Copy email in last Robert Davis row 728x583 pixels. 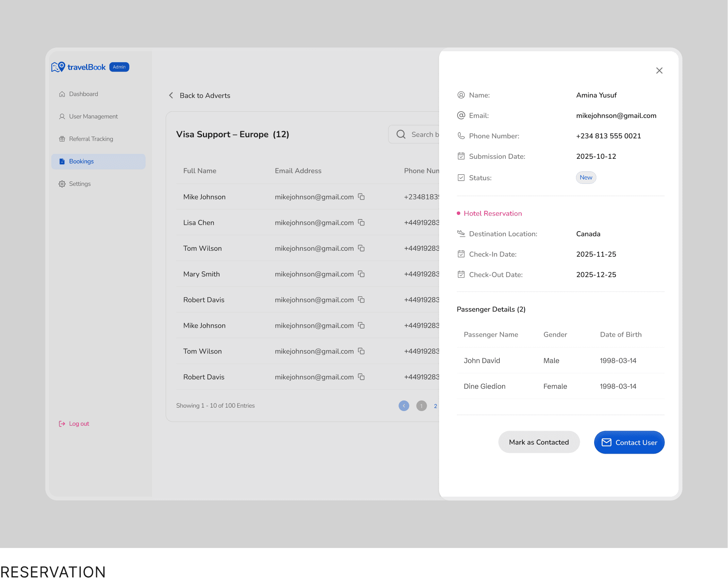tap(361, 377)
